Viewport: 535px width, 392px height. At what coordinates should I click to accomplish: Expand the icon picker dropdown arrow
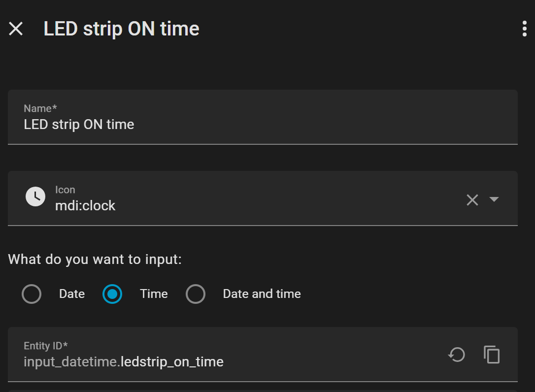[494, 199]
